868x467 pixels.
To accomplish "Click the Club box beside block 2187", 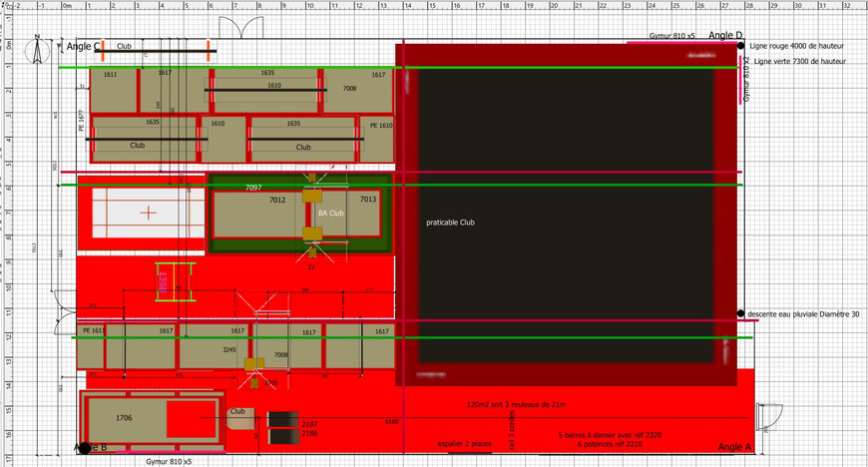I will click(240, 418).
